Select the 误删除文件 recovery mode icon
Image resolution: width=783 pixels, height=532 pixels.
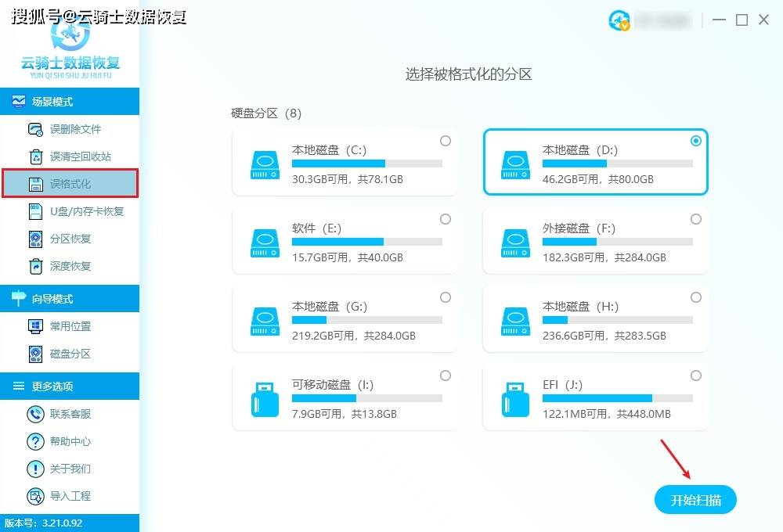tap(34, 129)
